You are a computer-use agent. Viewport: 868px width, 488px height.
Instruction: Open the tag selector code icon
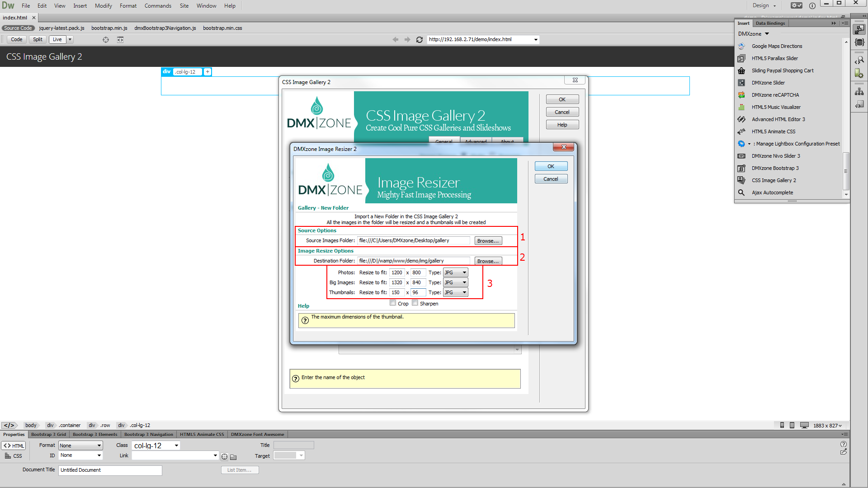click(9, 425)
